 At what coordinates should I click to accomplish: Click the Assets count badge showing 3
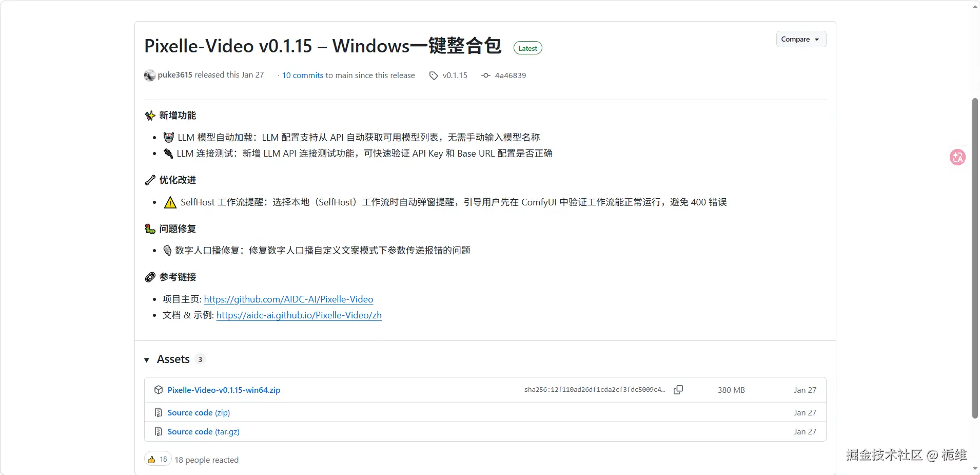(200, 359)
